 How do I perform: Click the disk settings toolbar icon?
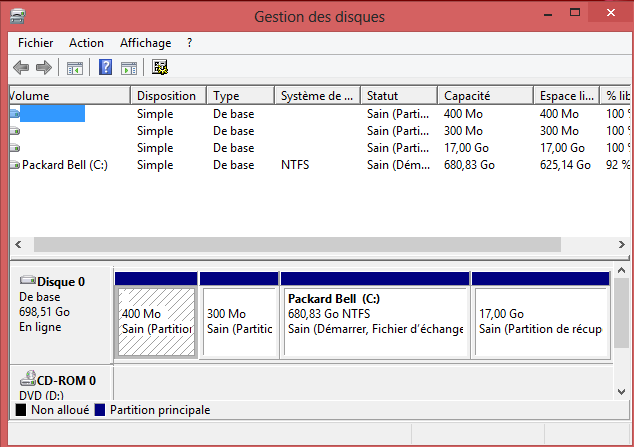pos(160,67)
